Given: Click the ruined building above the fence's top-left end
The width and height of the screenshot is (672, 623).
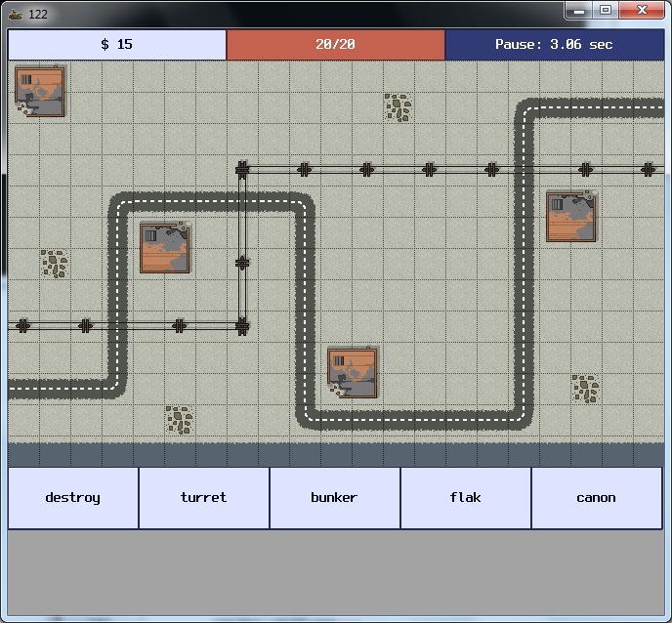Looking at the screenshot, I should click(40, 91).
